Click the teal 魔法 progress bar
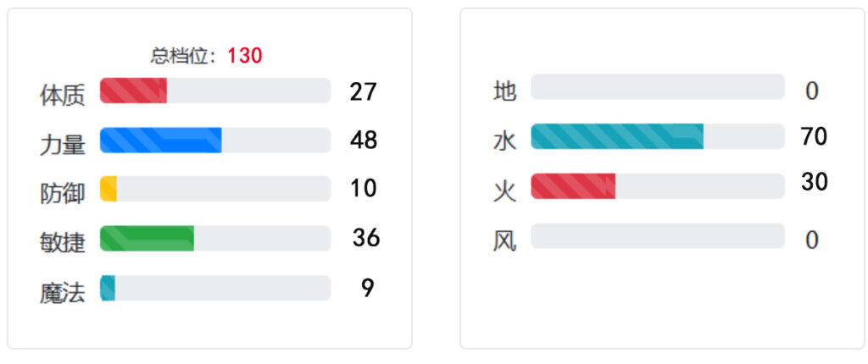This screenshot has width=868, height=364. click(x=215, y=288)
